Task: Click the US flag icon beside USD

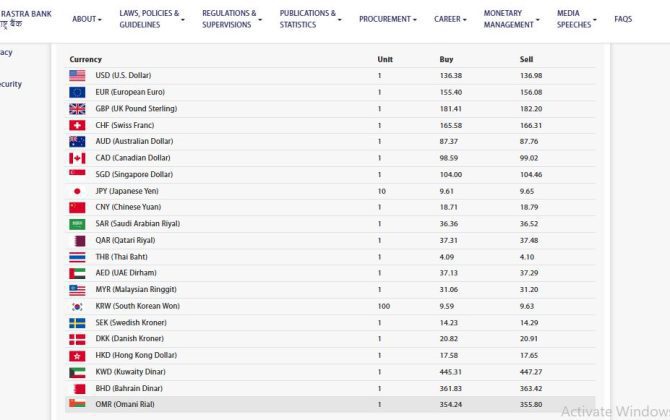Action: coord(77,76)
